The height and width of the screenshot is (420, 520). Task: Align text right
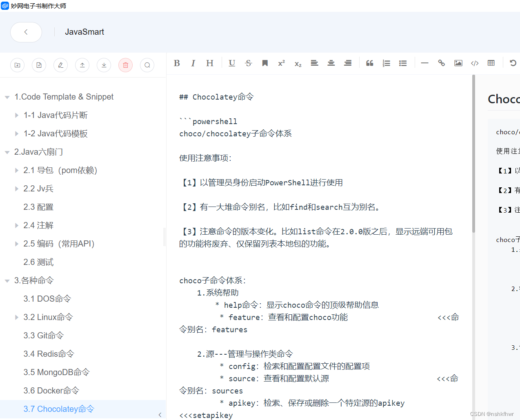[x=348, y=63]
